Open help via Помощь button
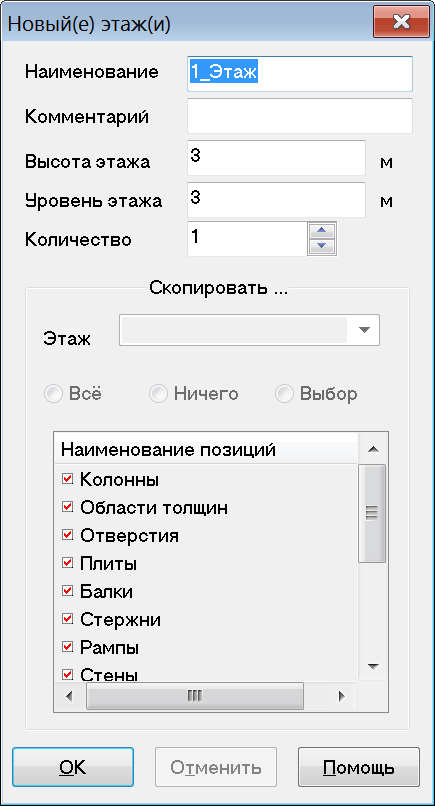 point(358,767)
